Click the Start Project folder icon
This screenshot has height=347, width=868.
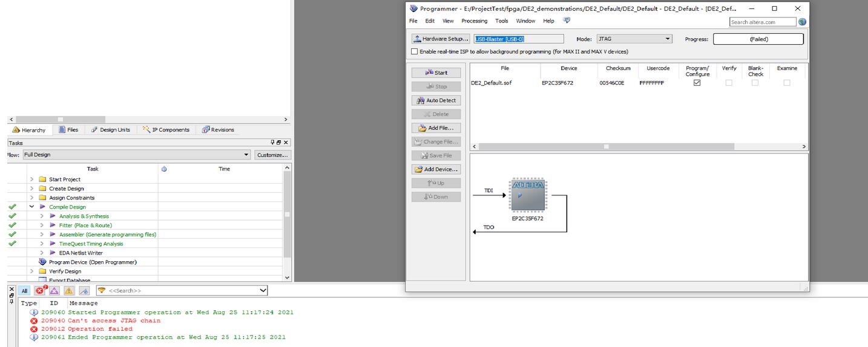click(42, 180)
